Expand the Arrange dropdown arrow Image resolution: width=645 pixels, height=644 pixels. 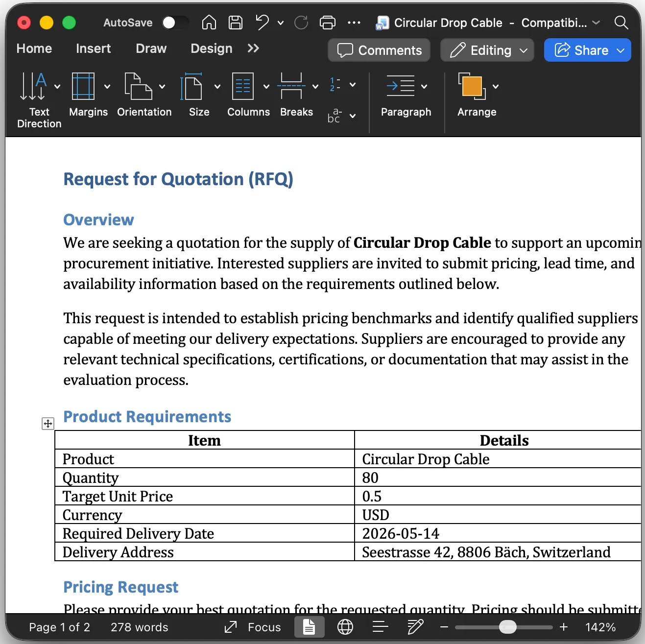click(496, 86)
